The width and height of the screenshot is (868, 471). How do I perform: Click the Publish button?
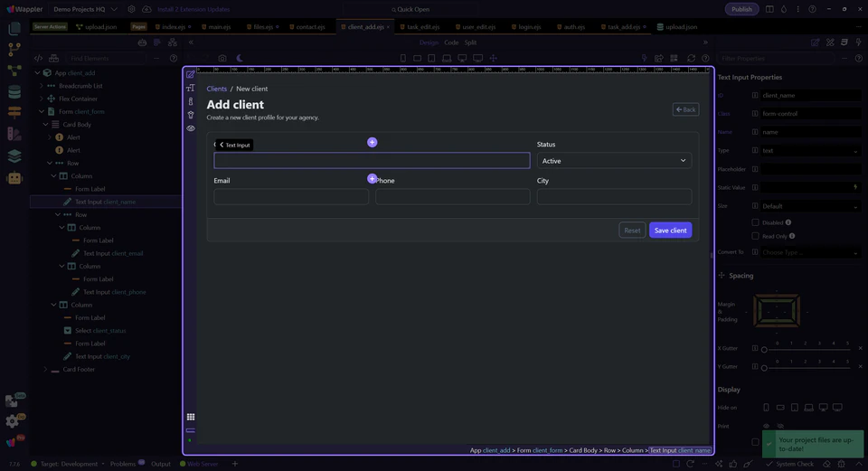[x=741, y=9]
